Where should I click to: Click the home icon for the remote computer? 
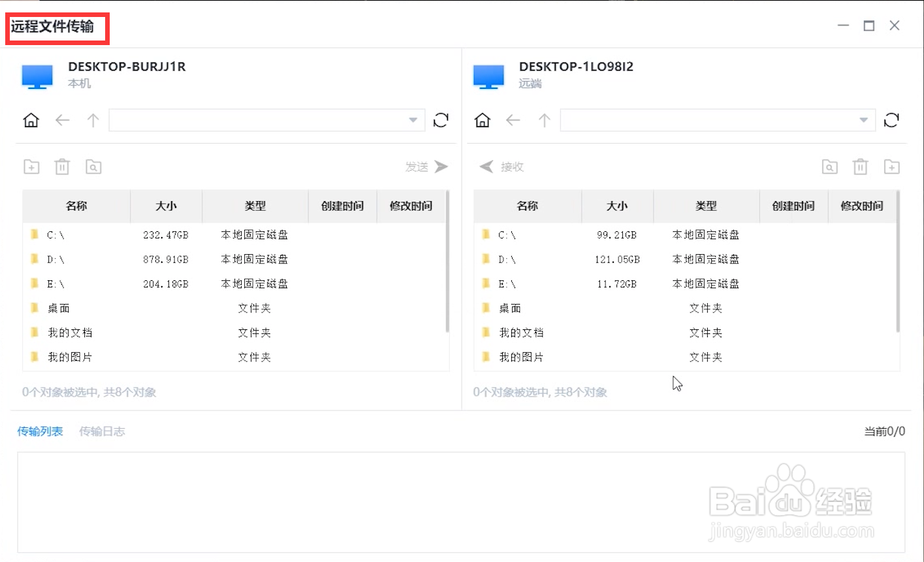point(482,120)
